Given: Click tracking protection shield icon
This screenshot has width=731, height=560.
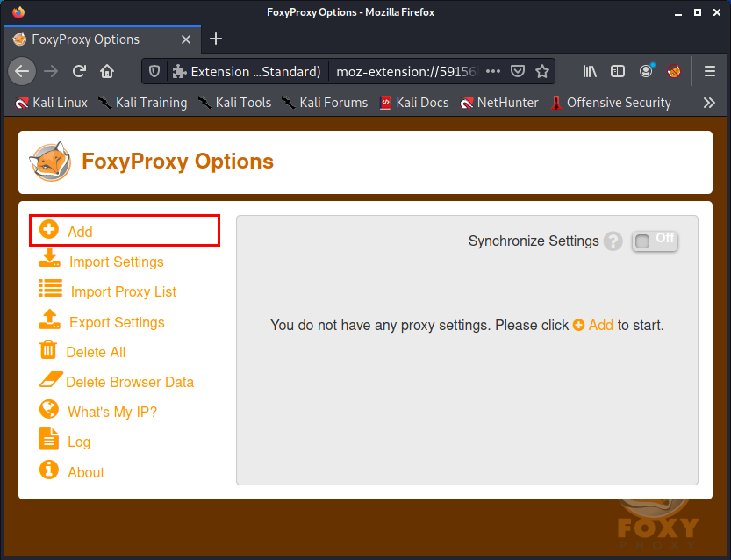Looking at the screenshot, I should pos(154,71).
